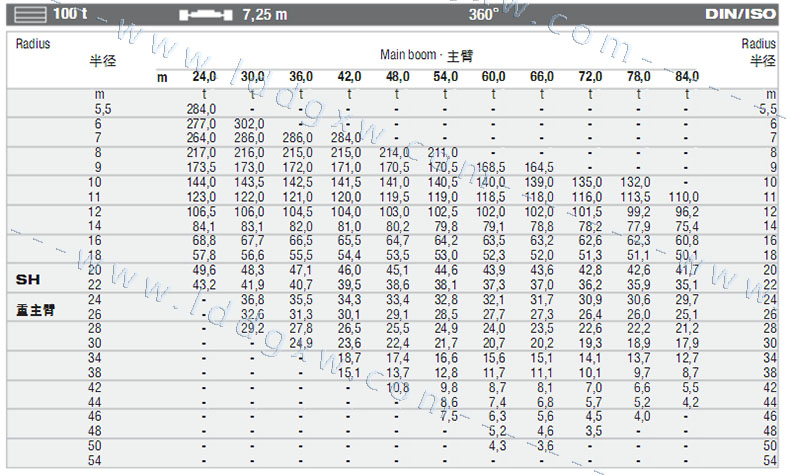This screenshot has height=475, width=790.
Task: Click the 10,8 load value
Action: pyautogui.click(x=398, y=388)
